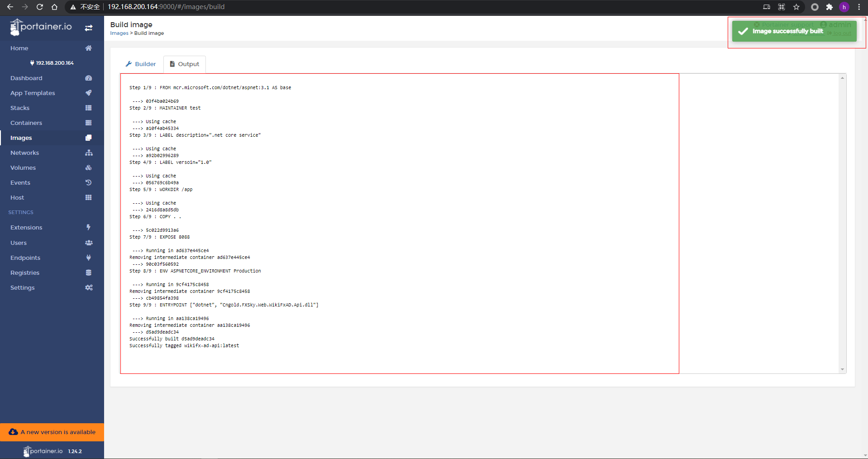Click the Dashboard gauge icon
The height and width of the screenshot is (459, 868).
click(88, 78)
